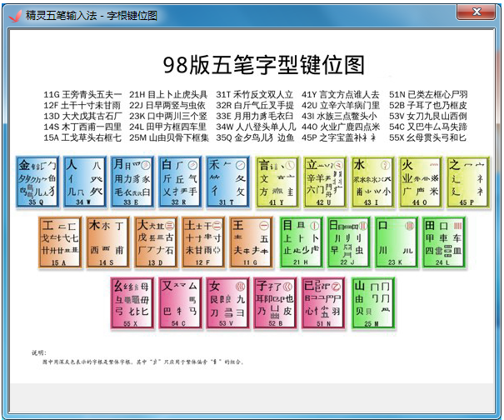
Task: Select the line 34W 人八登头单人几
Action: click(x=256, y=127)
